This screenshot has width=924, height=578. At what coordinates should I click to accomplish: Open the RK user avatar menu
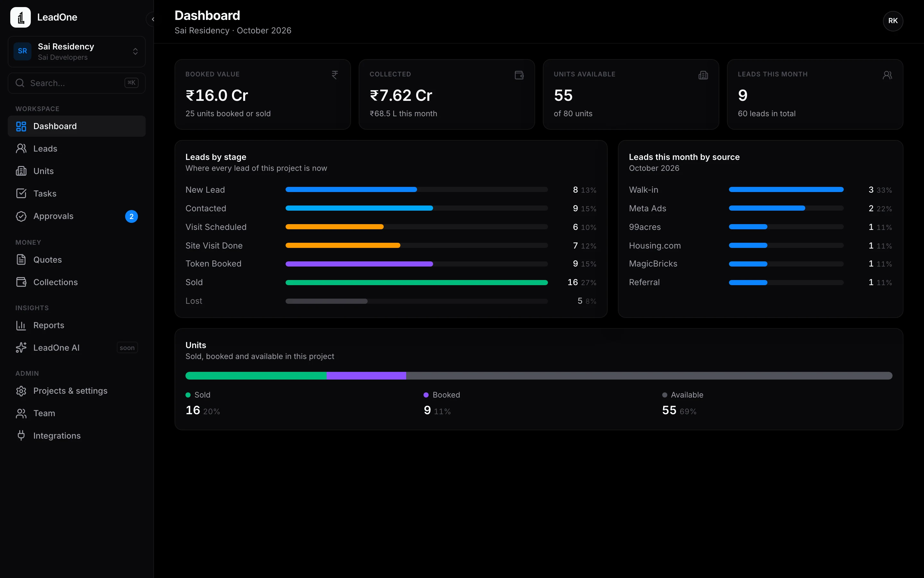point(893,21)
